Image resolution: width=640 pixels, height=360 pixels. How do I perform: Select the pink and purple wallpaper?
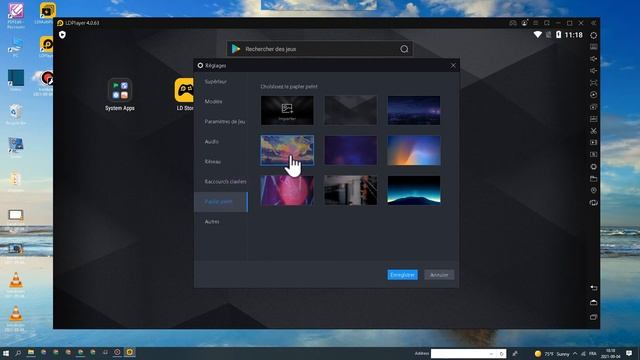coord(287,190)
